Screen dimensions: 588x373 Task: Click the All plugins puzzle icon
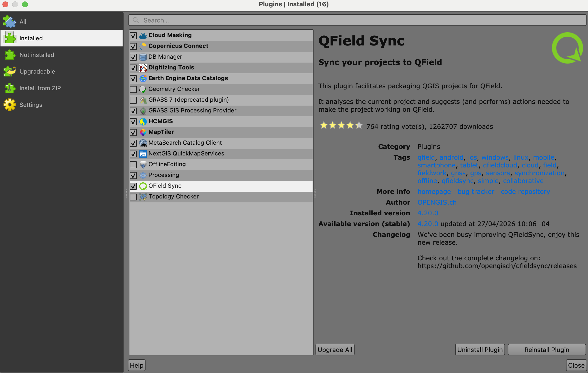[10, 22]
